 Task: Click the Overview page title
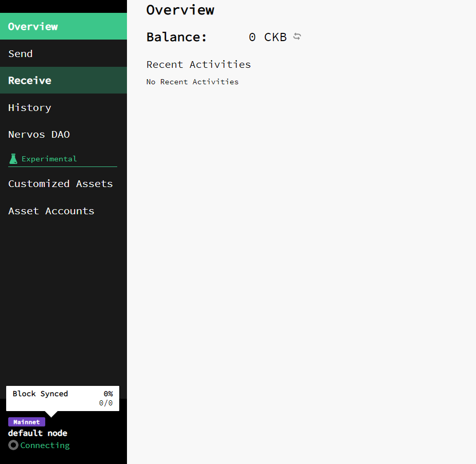pyautogui.click(x=180, y=10)
